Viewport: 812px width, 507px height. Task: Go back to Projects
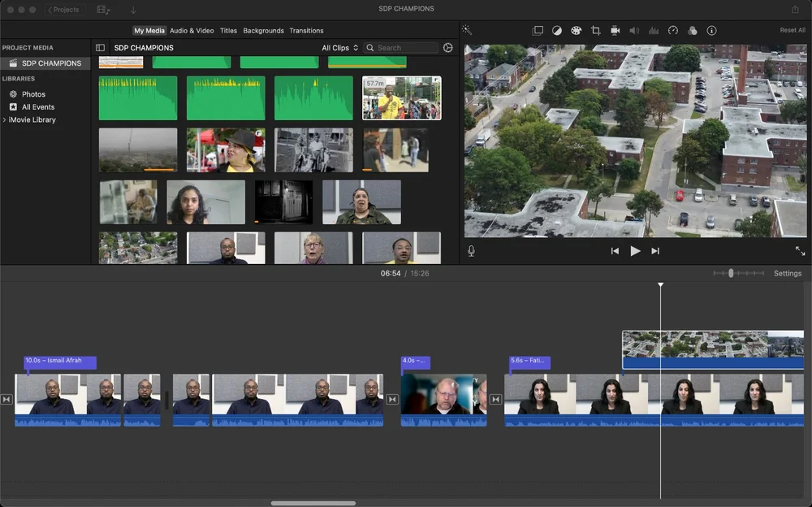(x=64, y=9)
